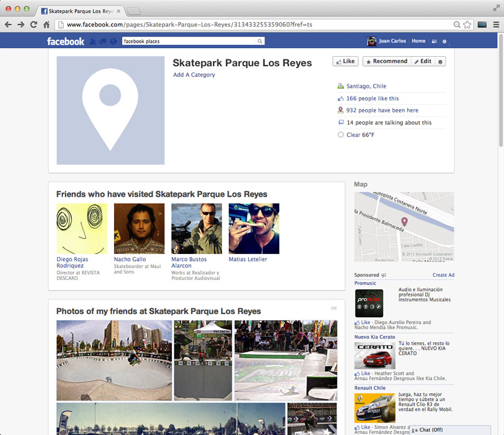Click the page's location pin profile image
The image size is (504, 435).
coord(111,110)
